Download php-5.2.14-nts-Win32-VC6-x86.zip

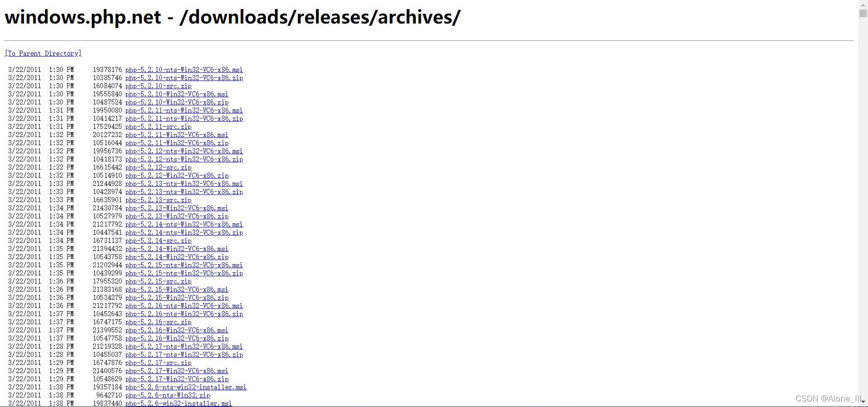(x=184, y=232)
